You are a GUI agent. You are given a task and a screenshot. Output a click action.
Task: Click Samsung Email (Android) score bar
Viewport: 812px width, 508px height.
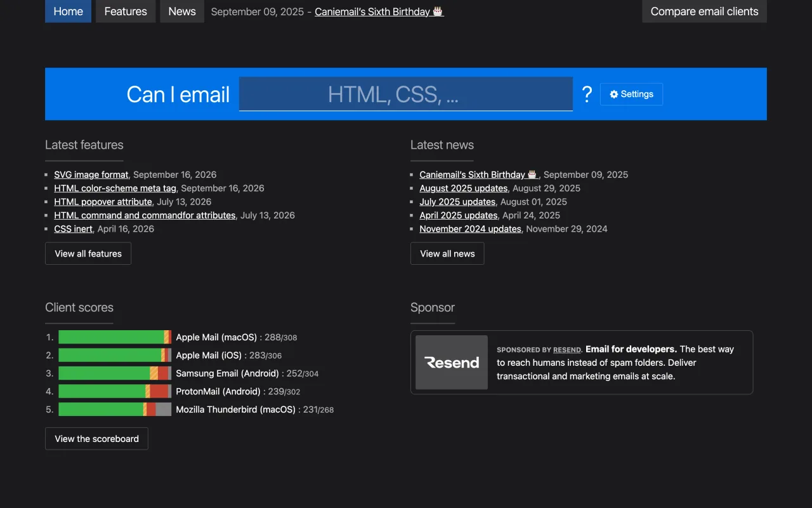tap(115, 373)
